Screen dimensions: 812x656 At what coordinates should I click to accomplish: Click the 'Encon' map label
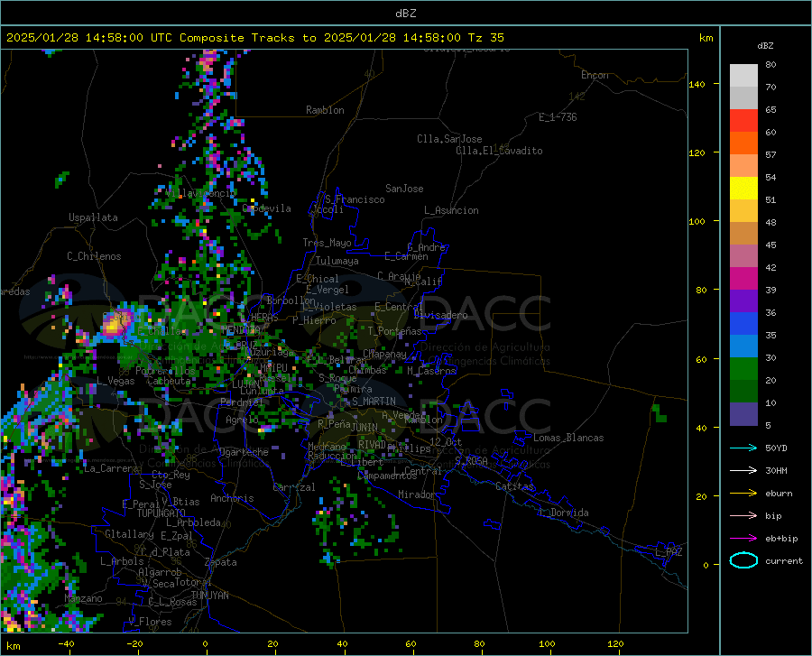tap(595, 75)
